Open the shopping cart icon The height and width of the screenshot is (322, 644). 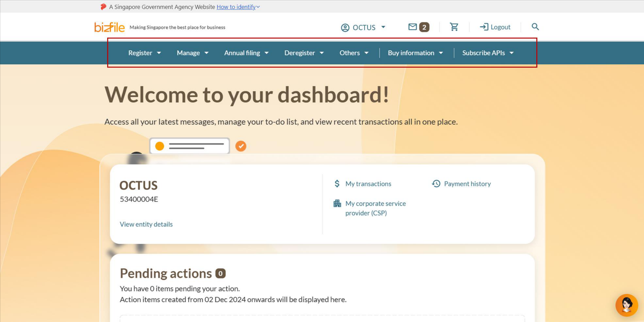click(454, 27)
